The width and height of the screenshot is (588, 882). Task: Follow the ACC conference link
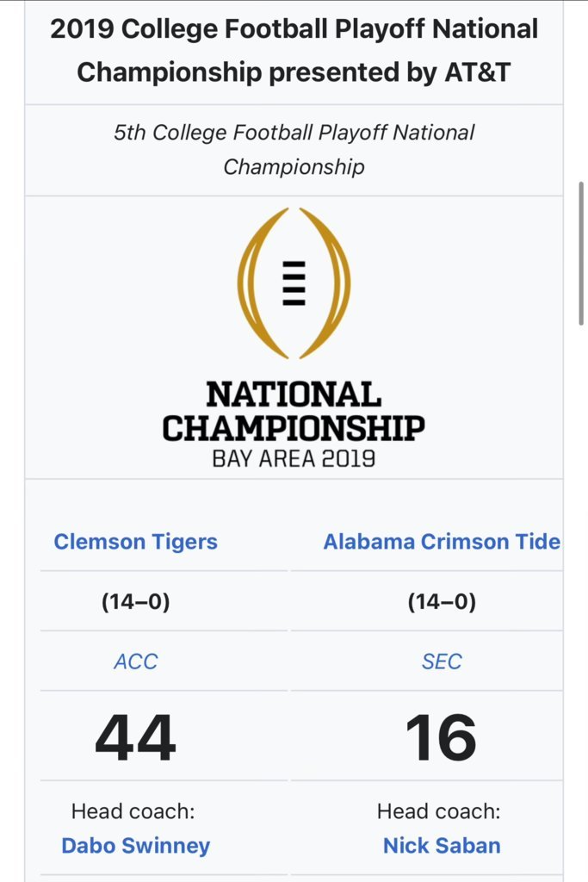pos(135,661)
